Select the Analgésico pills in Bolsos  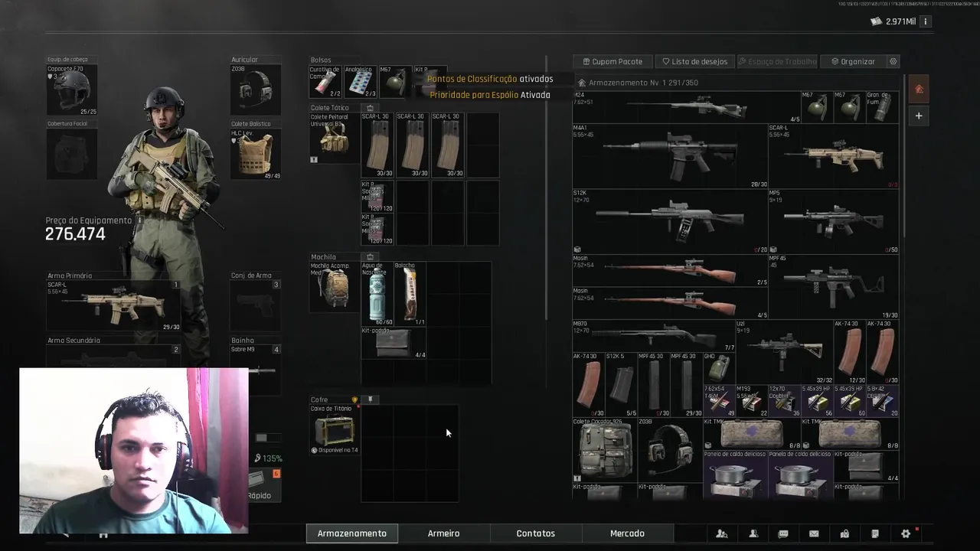360,82
